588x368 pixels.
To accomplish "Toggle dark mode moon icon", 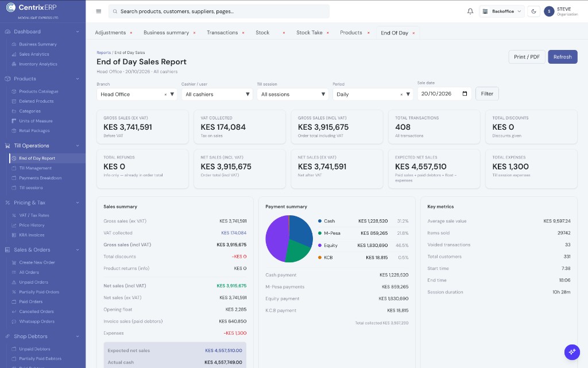I will (x=533, y=11).
